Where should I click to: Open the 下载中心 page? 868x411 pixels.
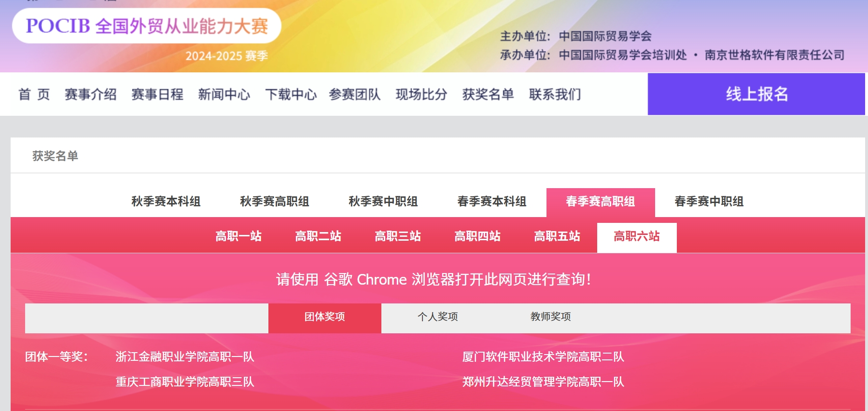coord(291,95)
